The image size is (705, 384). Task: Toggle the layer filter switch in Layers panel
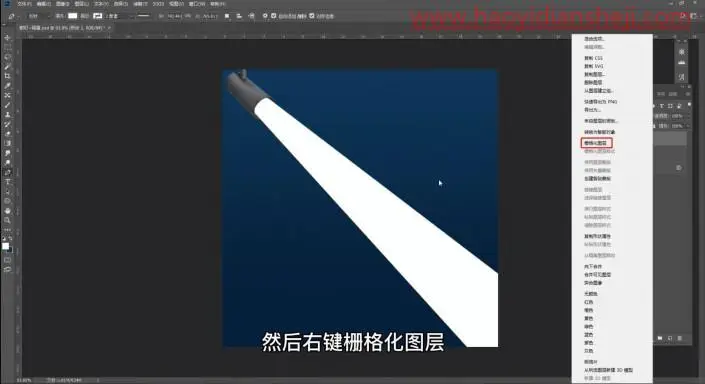click(x=690, y=105)
